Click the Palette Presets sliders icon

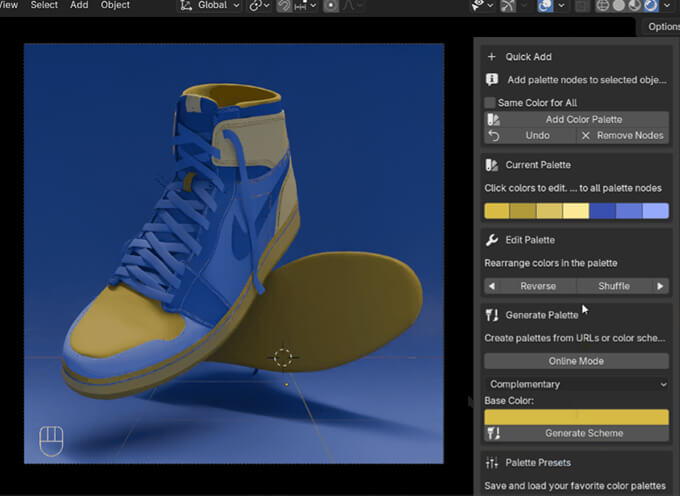pyautogui.click(x=491, y=463)
